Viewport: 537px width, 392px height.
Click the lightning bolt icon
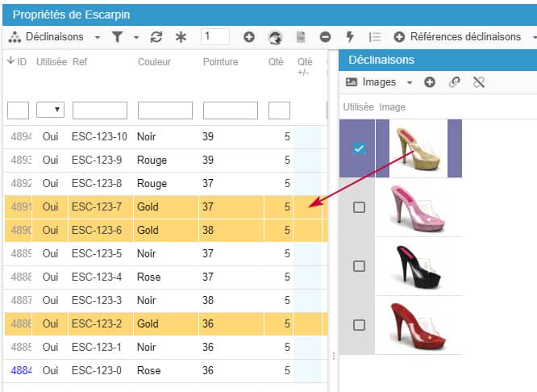tap(349, 37)
